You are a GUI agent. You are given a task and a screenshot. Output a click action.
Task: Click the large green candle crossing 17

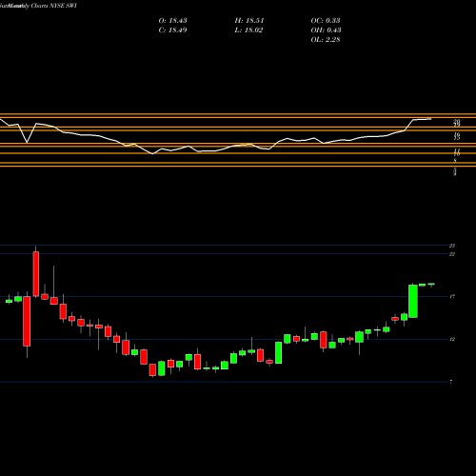pyautogui.click(x=413, y=301)
